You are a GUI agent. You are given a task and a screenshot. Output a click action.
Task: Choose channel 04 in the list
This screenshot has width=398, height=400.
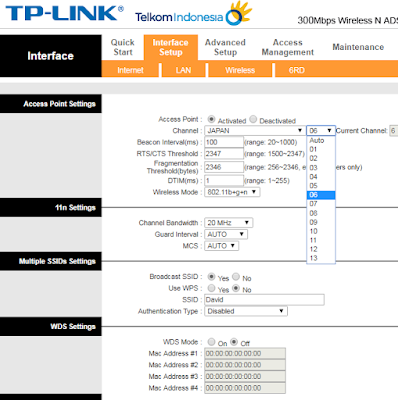point(321,177)
